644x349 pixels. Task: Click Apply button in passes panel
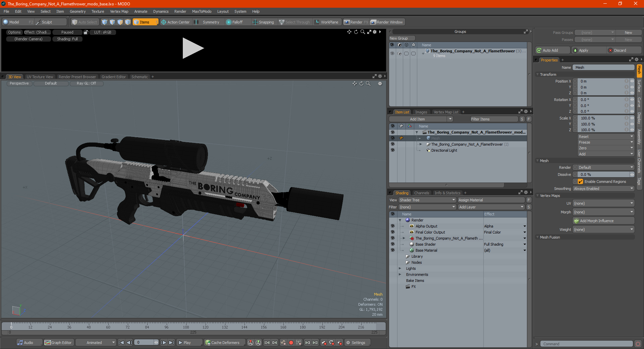point(589,50)
